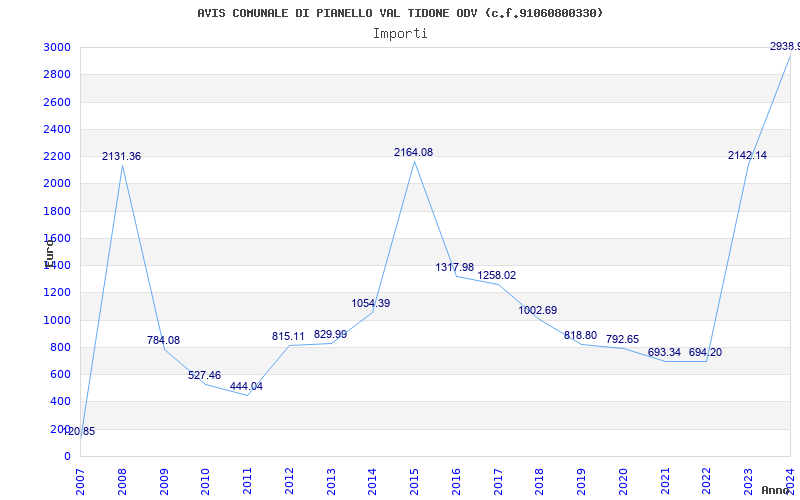The height and width of the screenshot is (500, 800).
Task: Click the 2018 x-axis year label
Action: (x=539, y=481)
